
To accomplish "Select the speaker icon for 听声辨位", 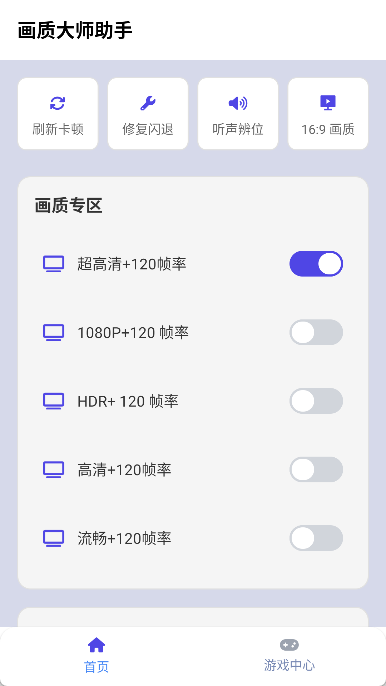I will point(238,103).
